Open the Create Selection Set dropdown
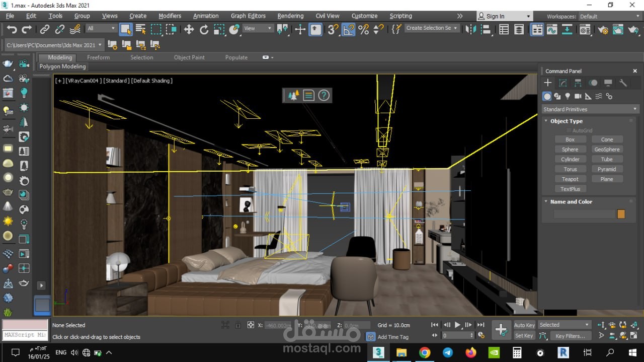The image size is (644, 362). click(432, 28)
